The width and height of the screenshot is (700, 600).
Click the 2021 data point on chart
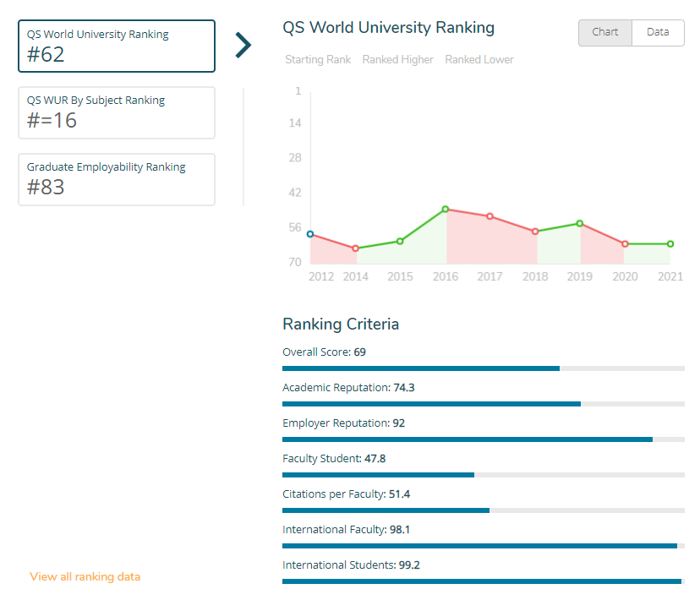670,244
